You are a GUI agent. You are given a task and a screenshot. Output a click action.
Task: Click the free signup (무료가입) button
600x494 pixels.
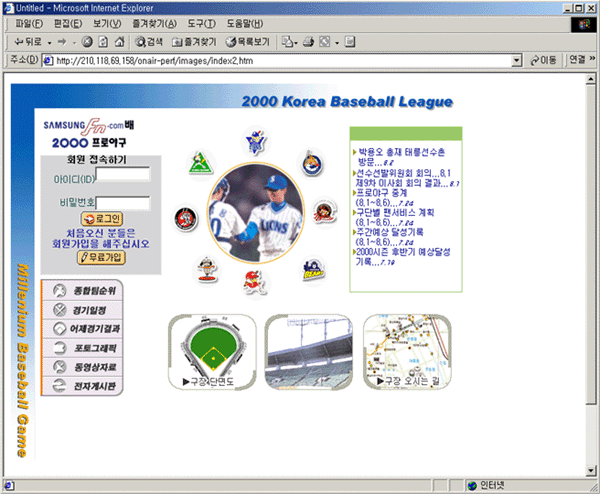pos(101,258)
